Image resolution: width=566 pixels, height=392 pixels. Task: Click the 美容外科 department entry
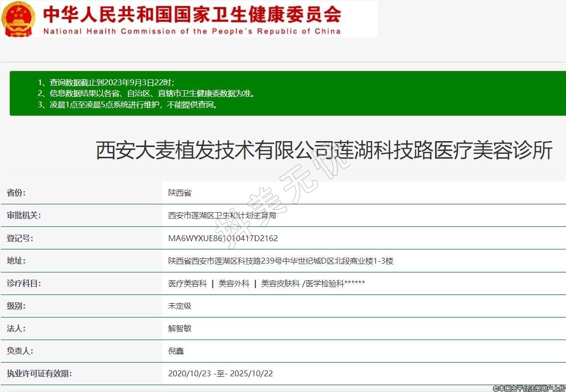pyautogui.click(x=234, y=284)
